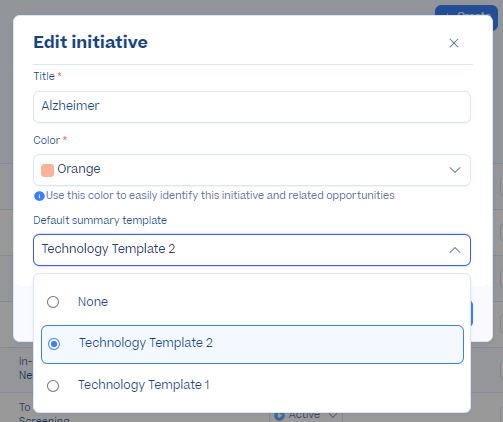The height and width of the screenshot is (422, 503).
Task: Select Technology Template 1 radio button
Action: coord(53,386)
